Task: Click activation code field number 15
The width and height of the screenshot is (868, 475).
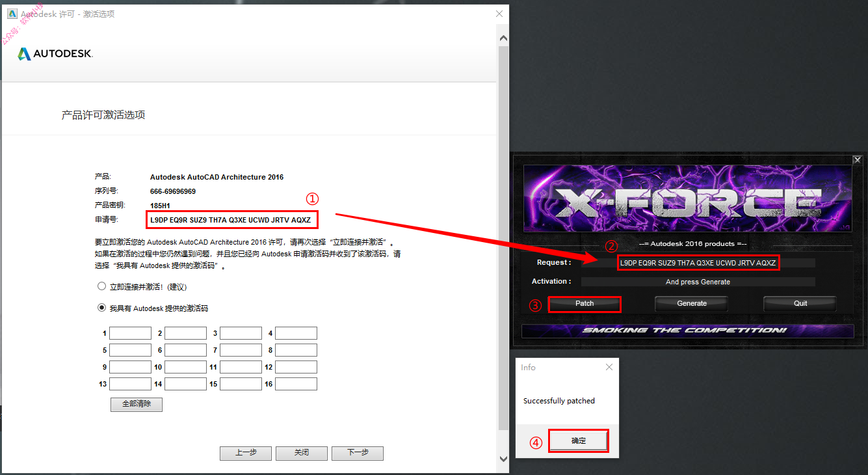Action: click(241, 384)
